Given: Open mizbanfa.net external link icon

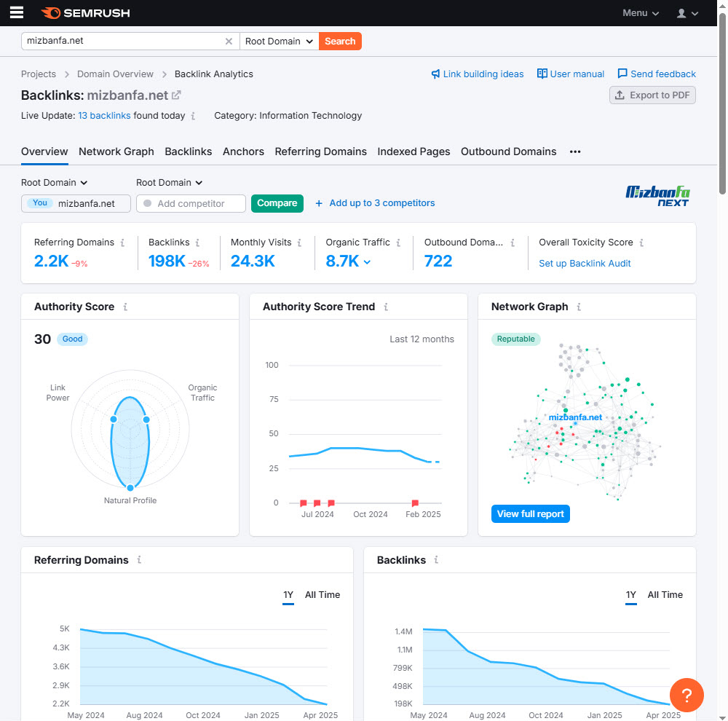Looking at the screenshot, I should click(x=176, y=95).
